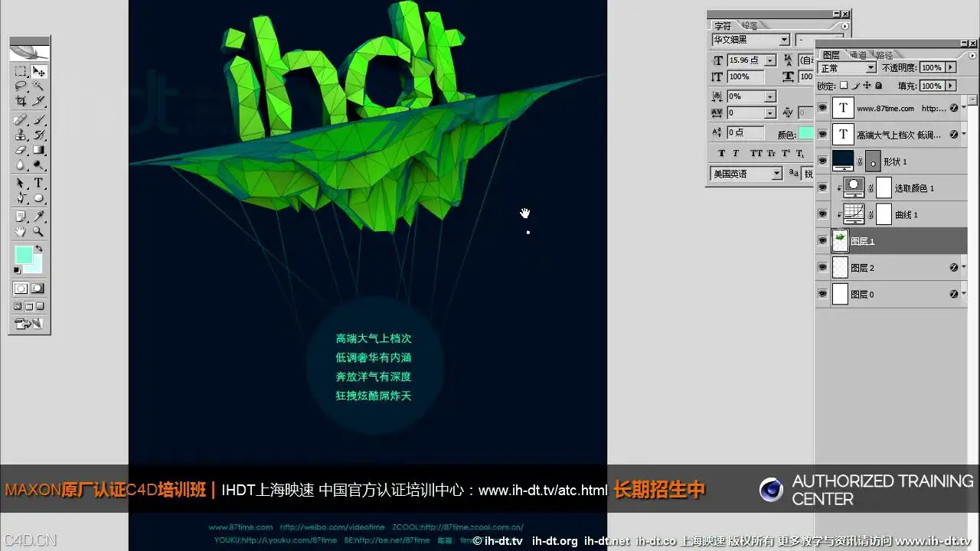Apply All Caps text style
The width and height of the screenshot is (980, 551).
pyautogui.click(x=756, y=153)
